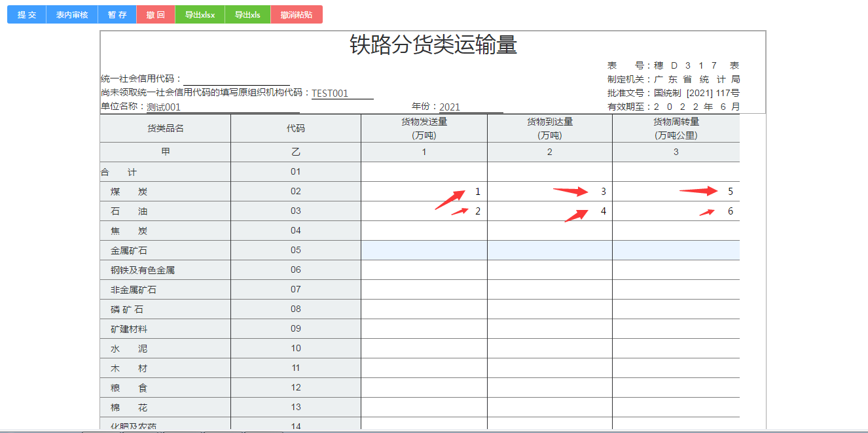Screen dimensions: 868x433
Task: Select 煤炭 货物周转量 cell containing 5
Action: coord(676,192)
